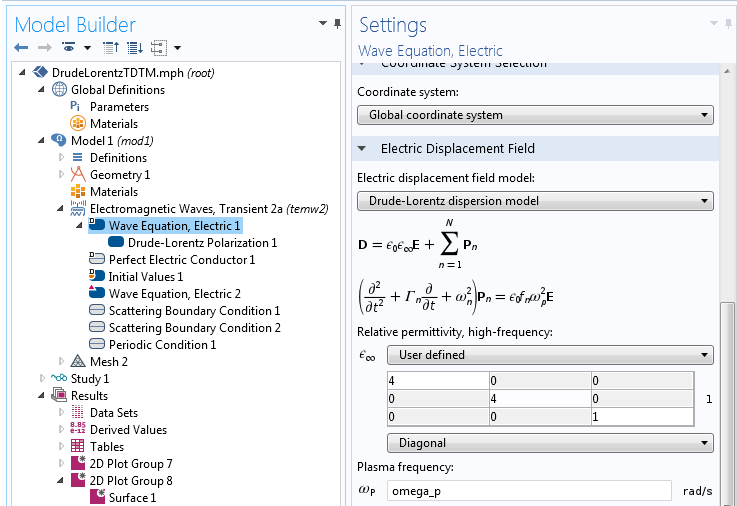Select the Drude-Lorentz Polarization 1 node
This screenshot has width=737, height=506.
click(x=202, y=242)
